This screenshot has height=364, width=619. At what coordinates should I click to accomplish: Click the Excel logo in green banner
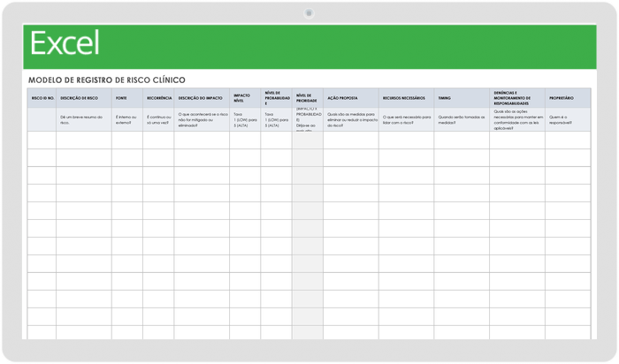click(x=65, y=43)
